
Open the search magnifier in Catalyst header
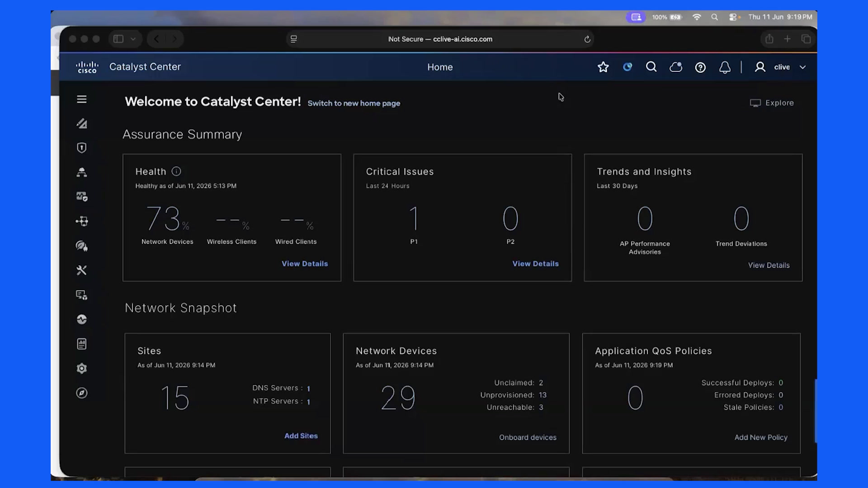[x=651, y=67]
